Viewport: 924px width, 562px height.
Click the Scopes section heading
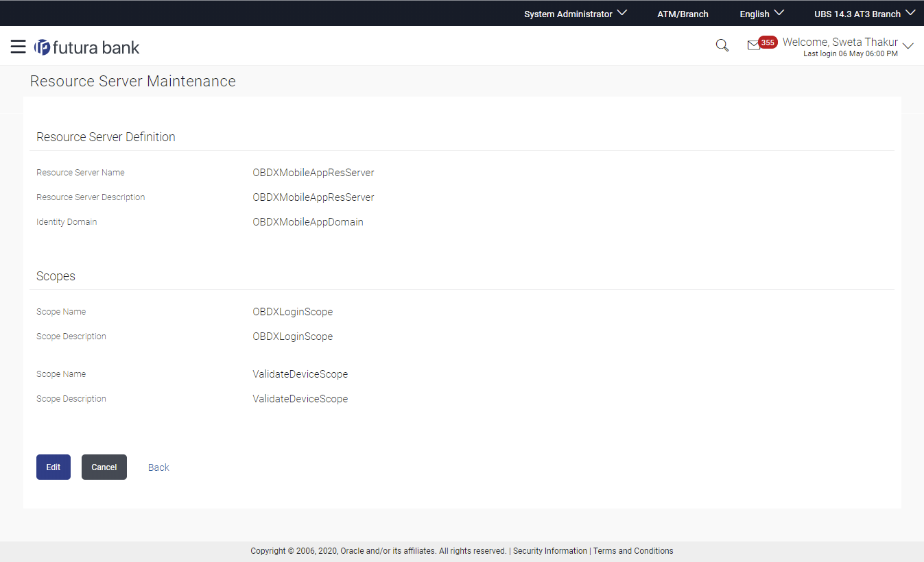56,276
